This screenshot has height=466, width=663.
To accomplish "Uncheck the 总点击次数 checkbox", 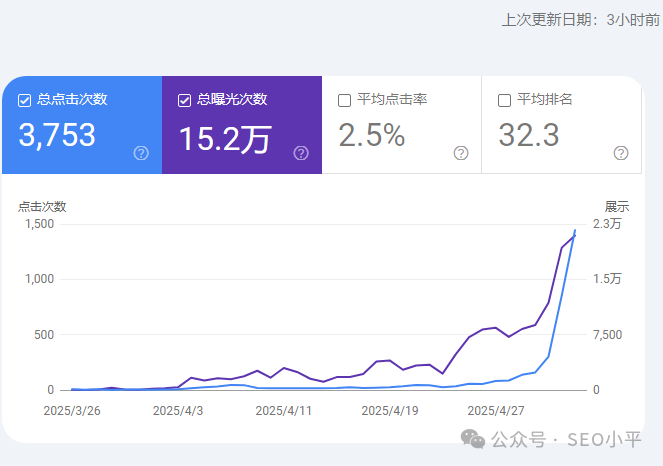I will pos(25,101).
